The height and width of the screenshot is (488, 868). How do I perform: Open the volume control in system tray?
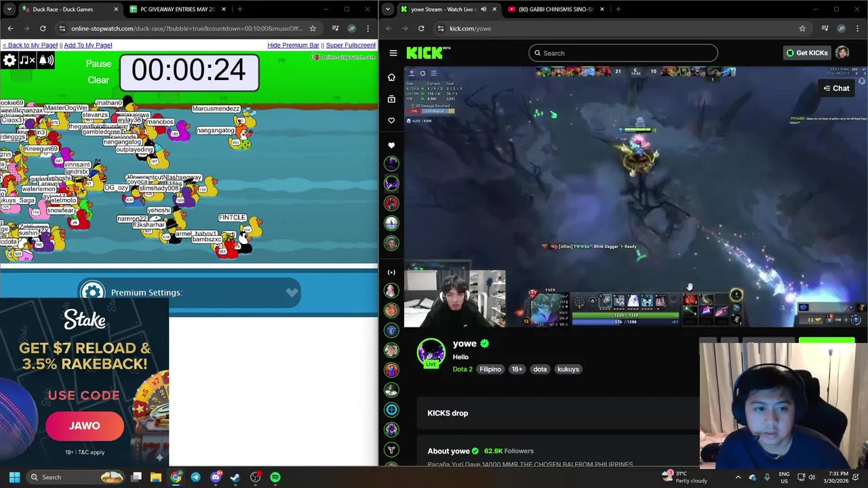[x=812, y=477]
